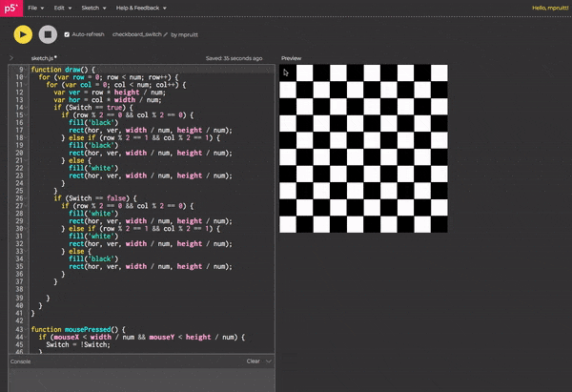Fold the Switch == true block at line 14
Viewport: 572px width, 392px height.
coord(26,108)
